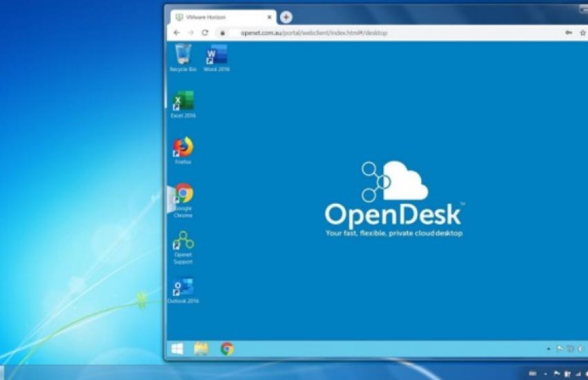Show hidden icons in the host Windows 7 tray
This screenshot has width=588, height=380.
(x=545, y=374)
